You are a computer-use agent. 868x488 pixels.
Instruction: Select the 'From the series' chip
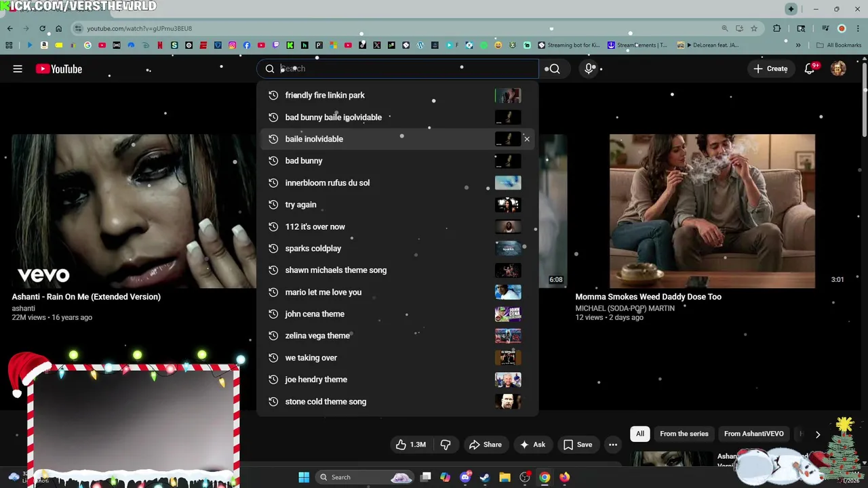point(684,434)
